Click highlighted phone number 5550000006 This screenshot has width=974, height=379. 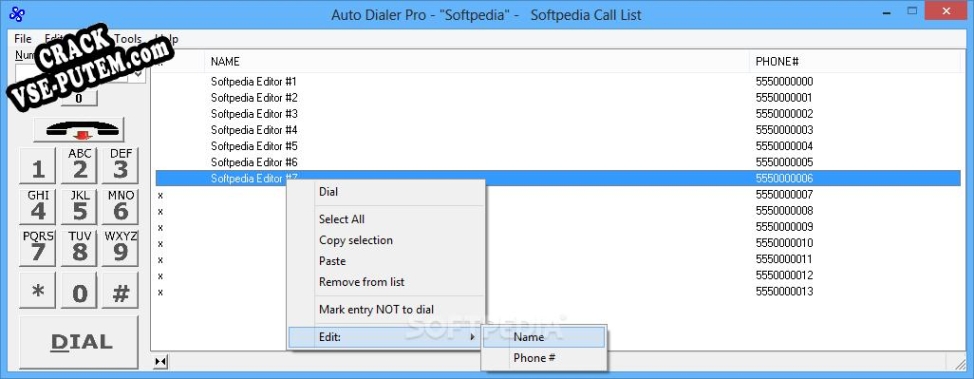point(784,178)
